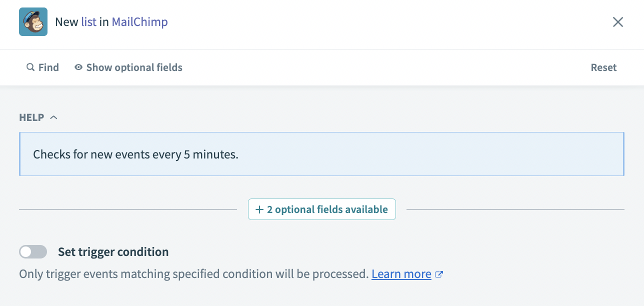The image size is (644, 306).
Task: Click the external link icon after Learn more
Action: pos(439,274)
